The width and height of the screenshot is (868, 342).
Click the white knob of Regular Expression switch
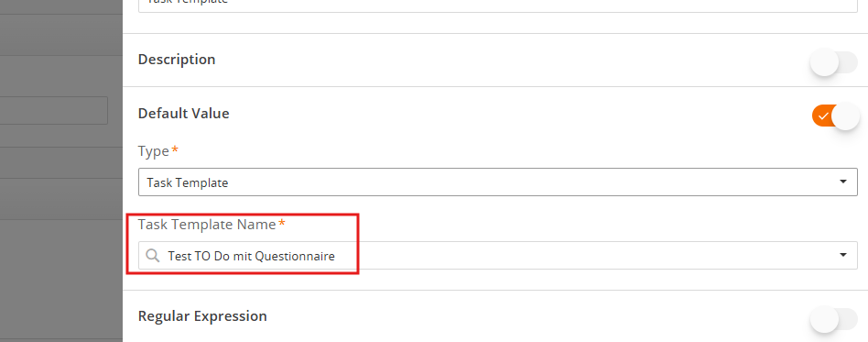[824, 319]
